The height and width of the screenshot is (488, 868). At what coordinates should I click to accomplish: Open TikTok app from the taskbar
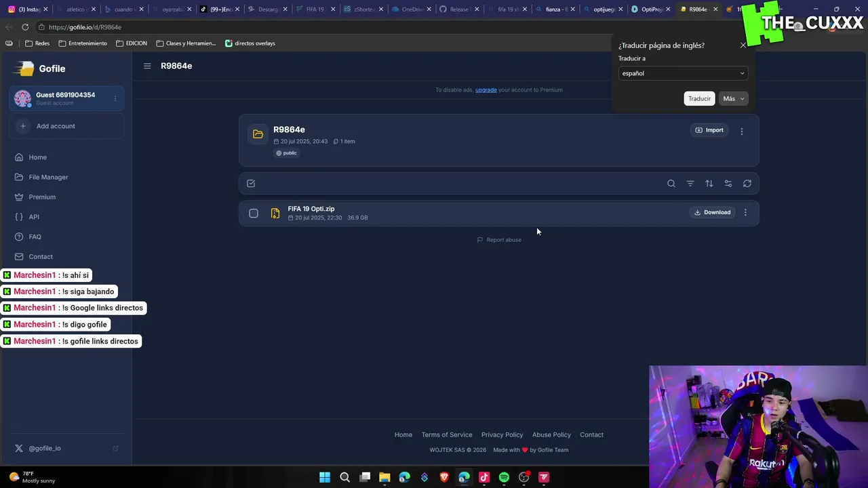pos(484,477)
